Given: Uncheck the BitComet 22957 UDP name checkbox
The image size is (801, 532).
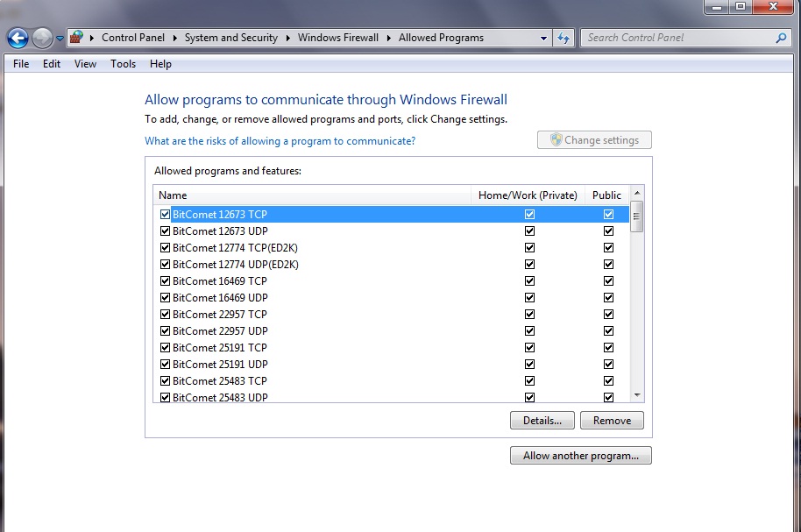Looking at the screenshot, I should coord(165,331).
